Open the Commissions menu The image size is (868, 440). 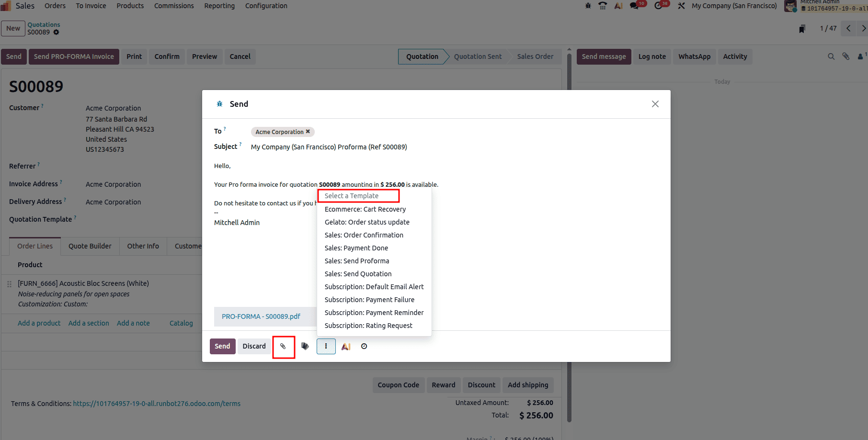click(174, 6)
